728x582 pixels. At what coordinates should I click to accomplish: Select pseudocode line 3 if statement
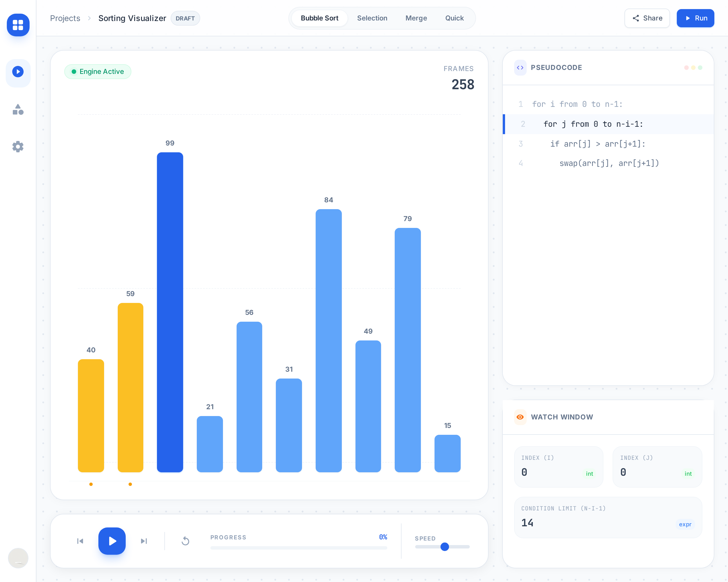tap(598, 144)
